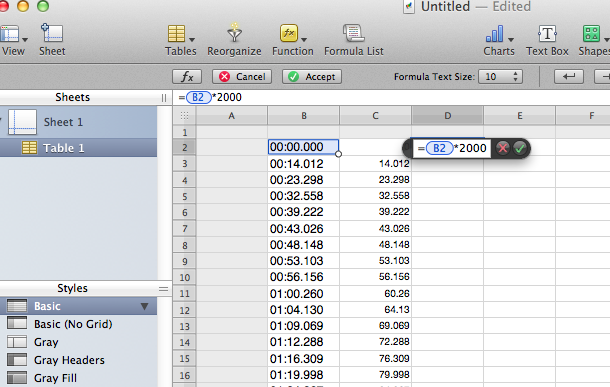Select column E header
Screen dimensions: 610x387
[x=519, y=116]
